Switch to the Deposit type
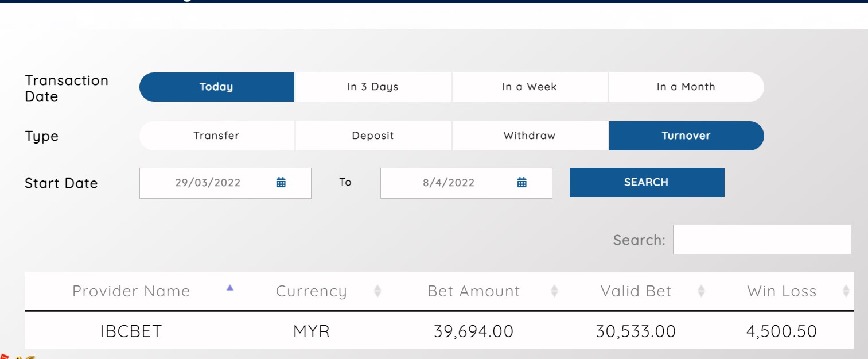This screenshot has width=868, height=359. tap(373, 136)
